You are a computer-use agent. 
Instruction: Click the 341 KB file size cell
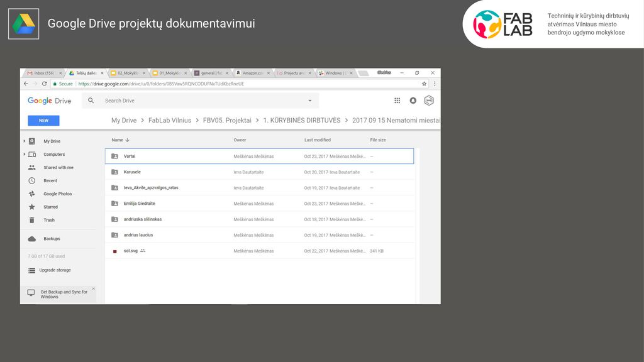point(377,251)
